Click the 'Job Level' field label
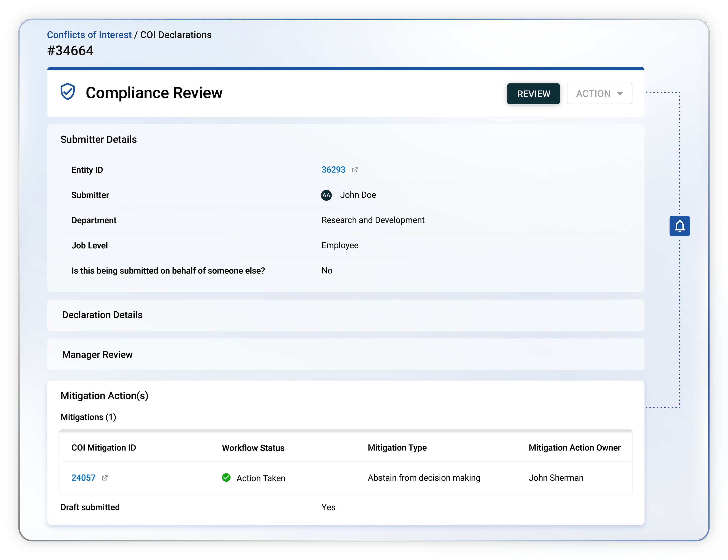This screenshot has height=560, width=728. 89,246
